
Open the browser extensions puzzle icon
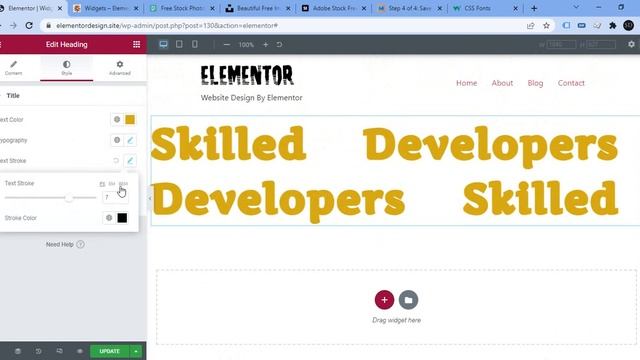613,25
